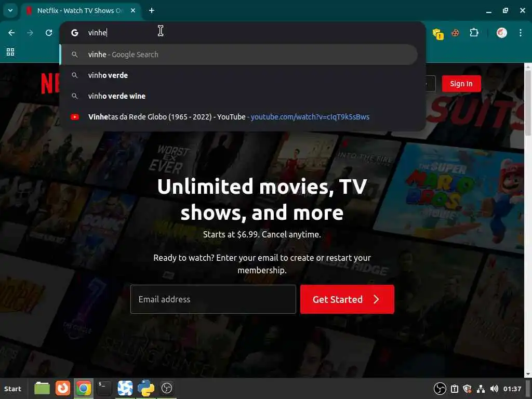
Task: Open the Chrome three-dot menu
Action: click(521, 33)
